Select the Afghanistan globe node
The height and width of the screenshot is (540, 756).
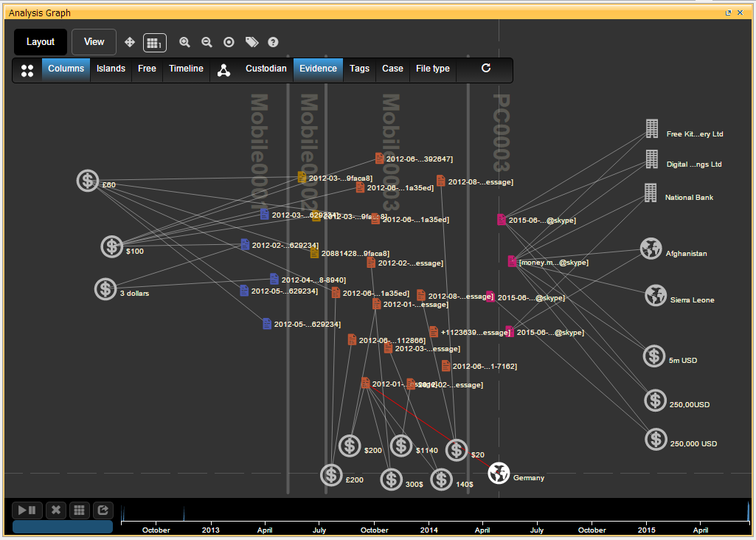click(651, 249)
